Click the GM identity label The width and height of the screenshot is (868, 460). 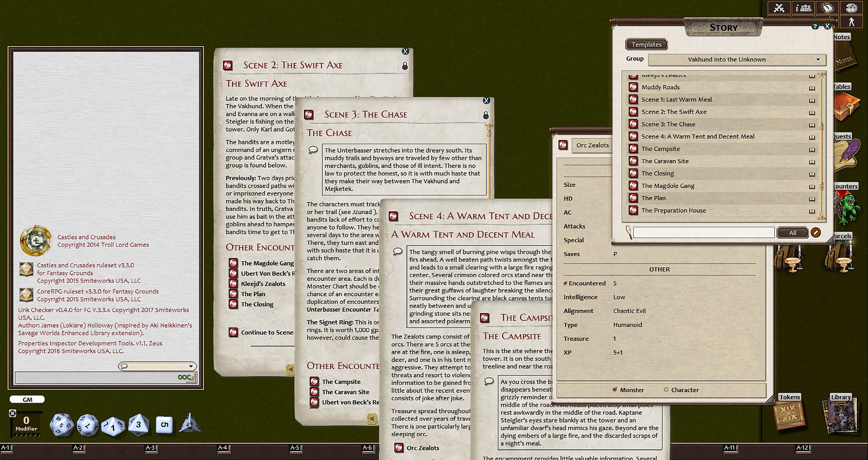(x=28, y=399)
